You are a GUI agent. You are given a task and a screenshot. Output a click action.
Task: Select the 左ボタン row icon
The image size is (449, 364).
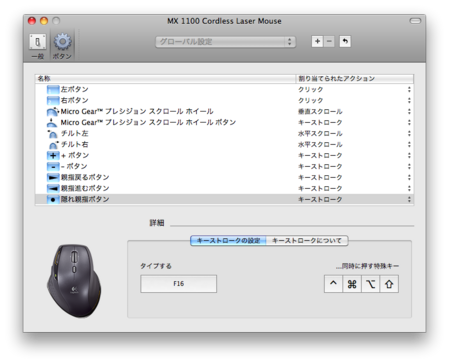[x=53, y=89]
